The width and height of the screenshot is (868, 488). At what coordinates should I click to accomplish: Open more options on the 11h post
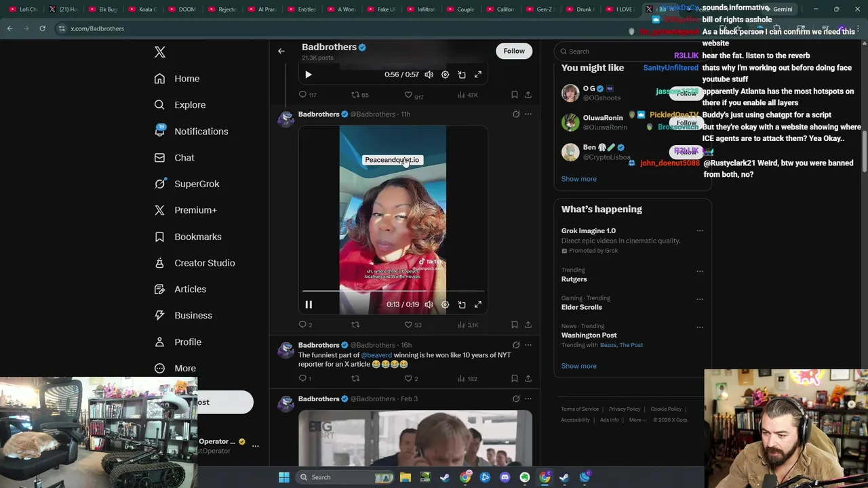tap(528, 115)
